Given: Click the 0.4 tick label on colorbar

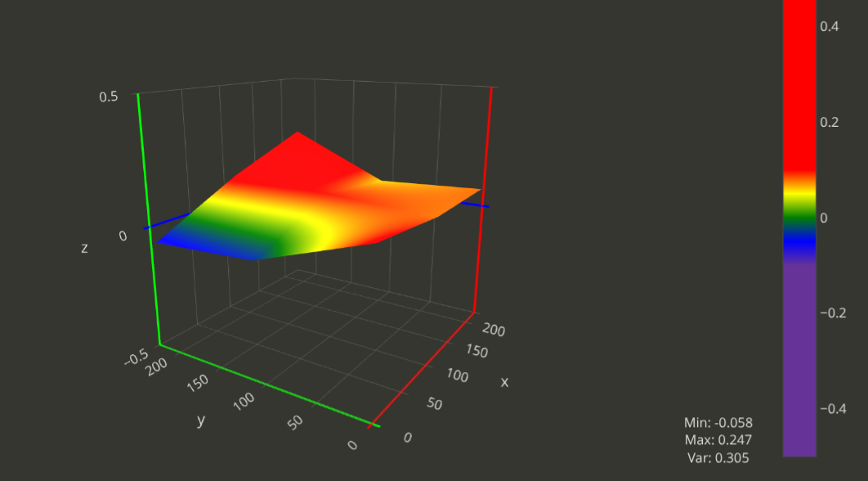Looking at the screenshot, I should [829, 26].
